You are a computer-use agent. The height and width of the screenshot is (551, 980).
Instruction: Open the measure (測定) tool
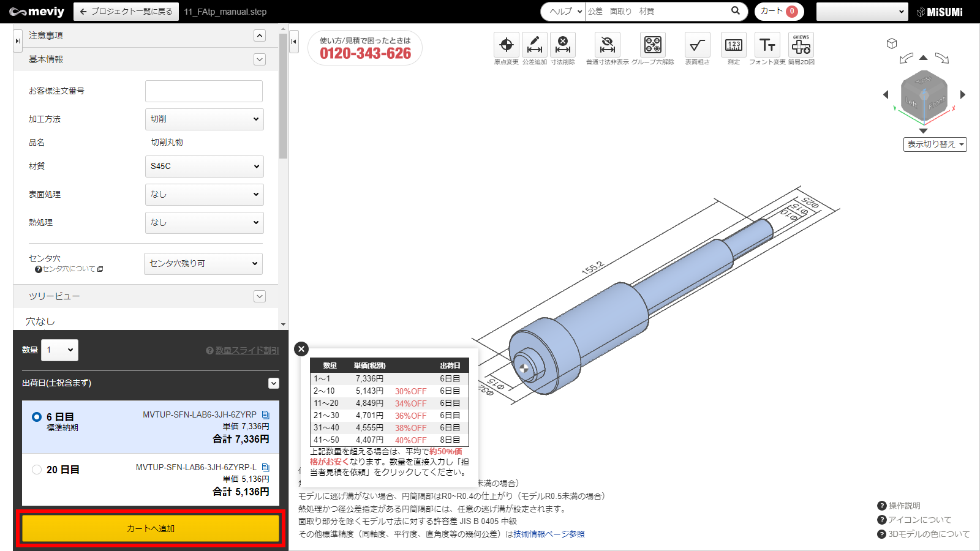pyautogui.click(x=733, y=45)
